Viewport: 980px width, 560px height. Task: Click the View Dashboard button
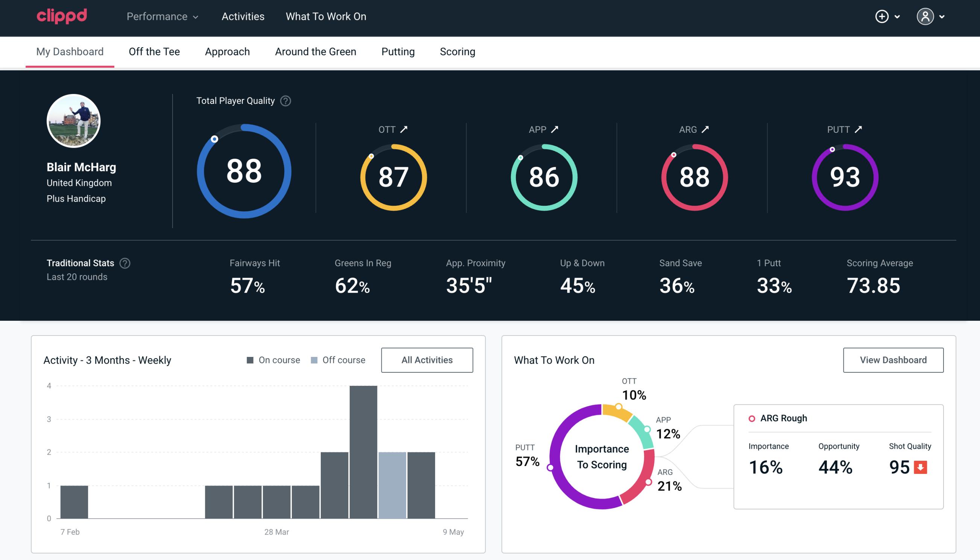pos(894,360)
